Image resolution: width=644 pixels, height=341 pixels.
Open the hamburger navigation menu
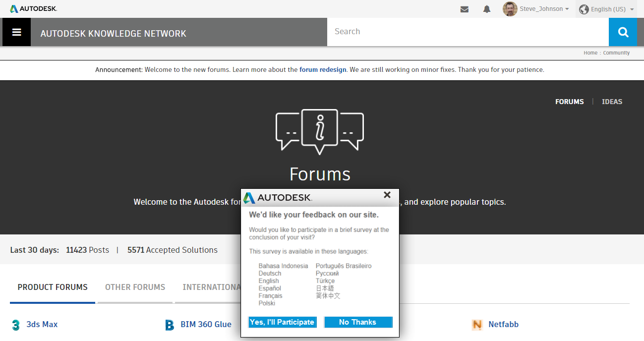[16, 32]
